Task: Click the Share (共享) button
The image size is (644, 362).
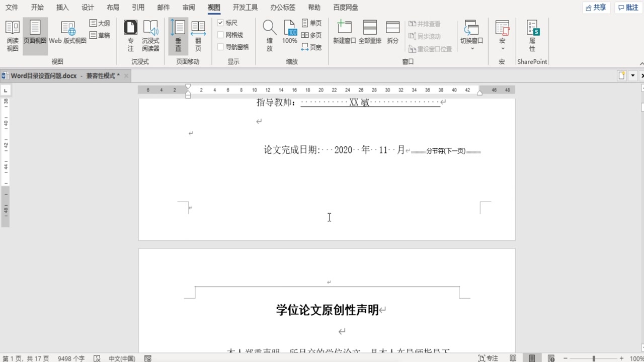Action: click(x=596, y=8)
